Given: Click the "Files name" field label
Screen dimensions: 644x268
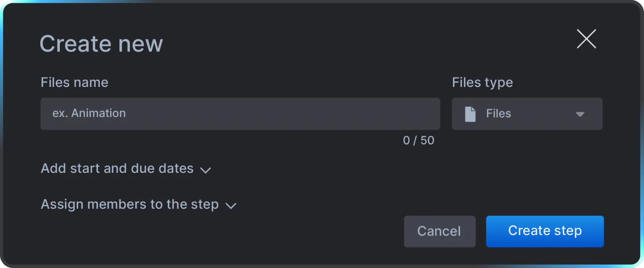Looking at the screenshot, I should (75, 83).
